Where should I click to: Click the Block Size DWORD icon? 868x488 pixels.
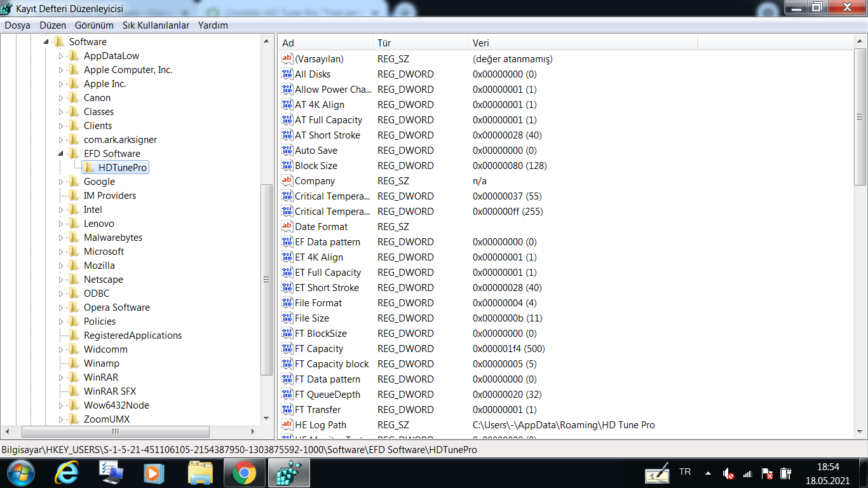[x=287, y=166]
